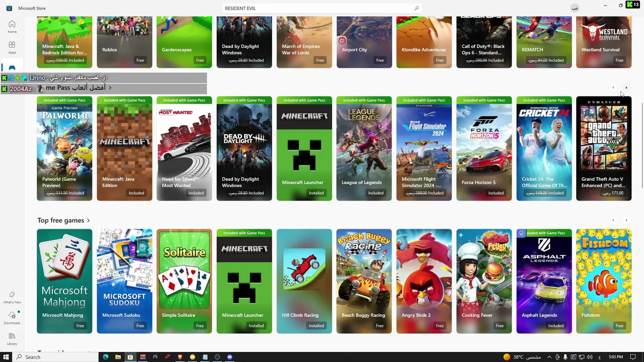Open the Apps section in sidebar
The height and width of the screenshot is (362, 644).
point(12,47)
